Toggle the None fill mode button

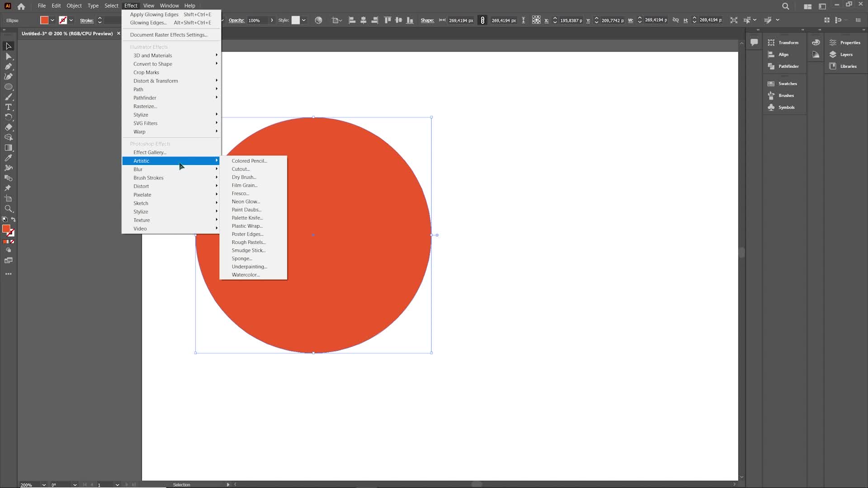coord(12,242)
